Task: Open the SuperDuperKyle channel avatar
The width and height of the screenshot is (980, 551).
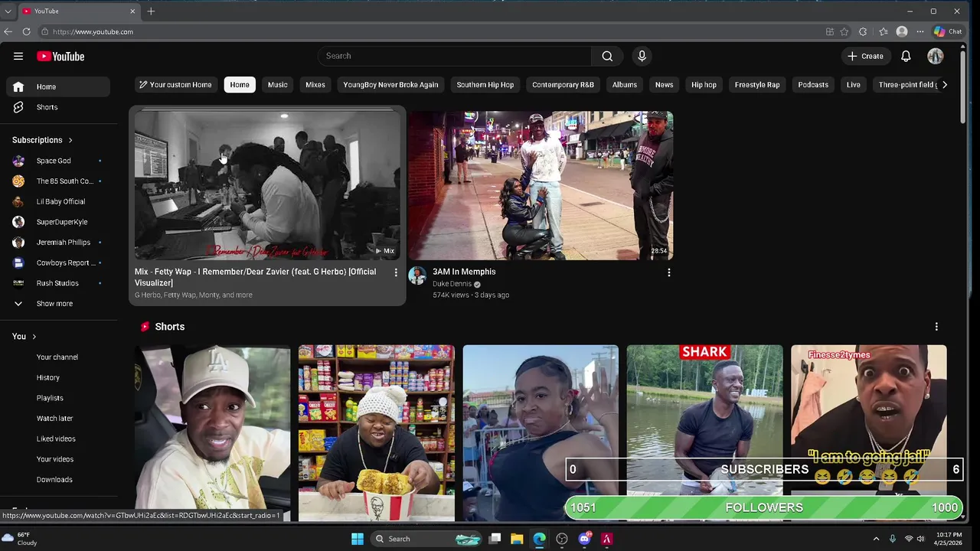Action: [18, 222]
